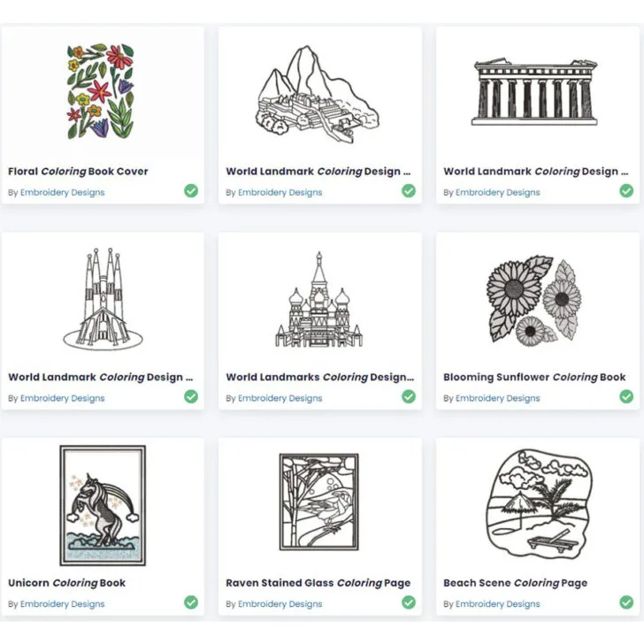Select the colorful floral design thumbnail
The height and width of the screenshot is (644, 644).
pos(101,91)
